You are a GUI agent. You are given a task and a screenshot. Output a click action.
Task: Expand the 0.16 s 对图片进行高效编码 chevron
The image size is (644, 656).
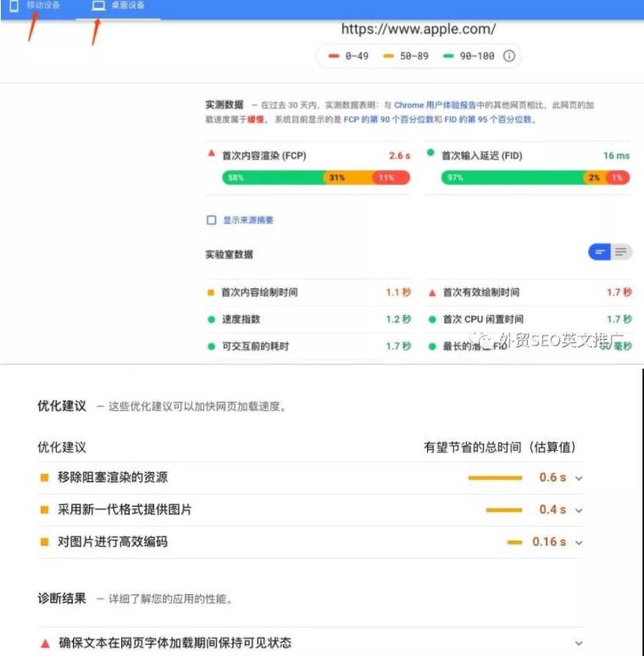[580, 542]
